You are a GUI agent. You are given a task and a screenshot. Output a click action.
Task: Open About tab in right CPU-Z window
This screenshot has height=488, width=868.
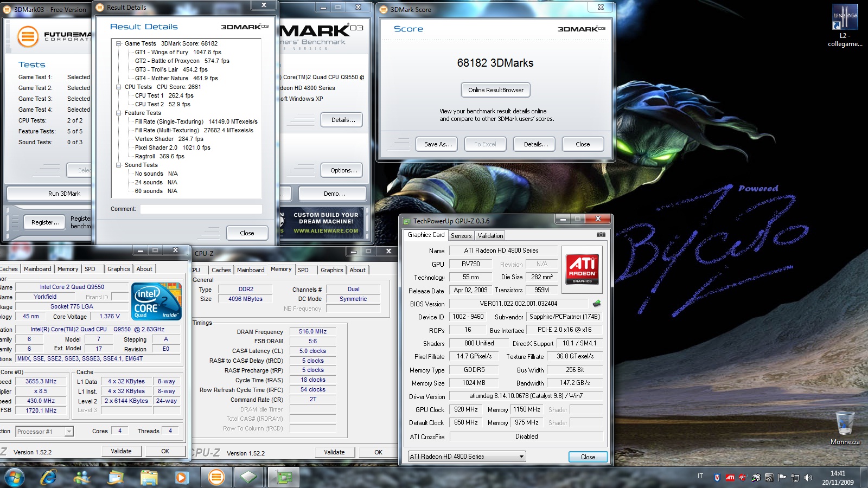click(x=358, y=270)
